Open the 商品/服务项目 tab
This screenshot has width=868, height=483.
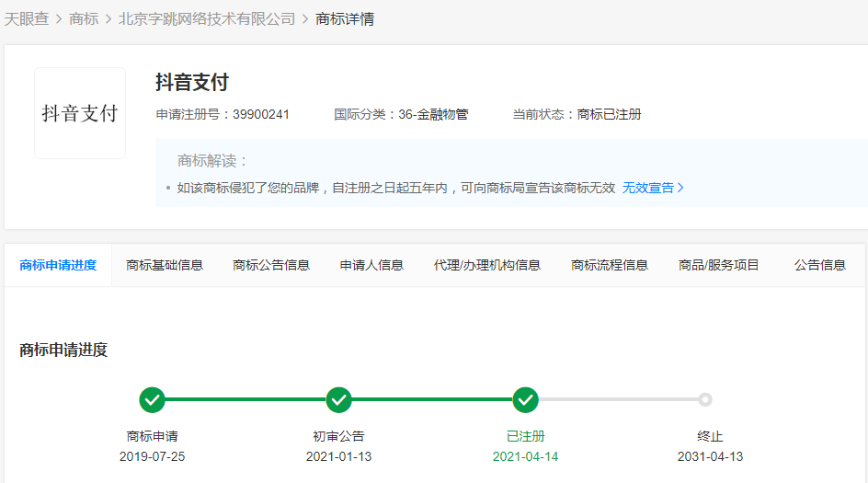(x=718, y=265)
